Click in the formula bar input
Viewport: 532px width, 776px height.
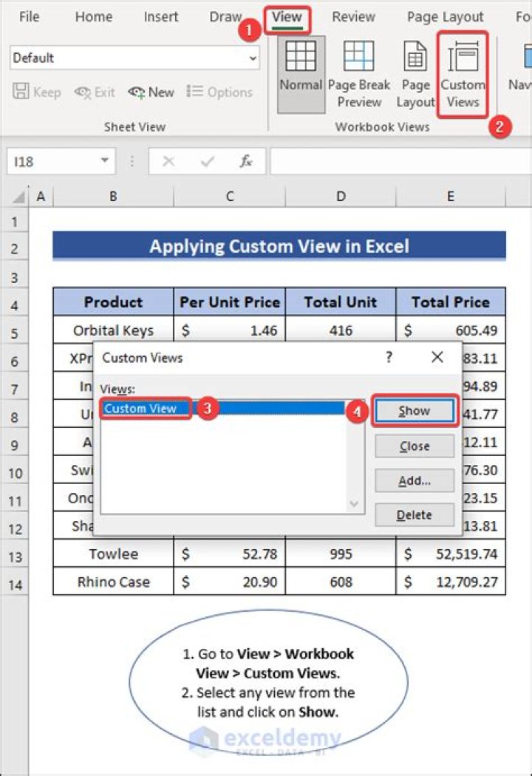(x=400, y=161)
